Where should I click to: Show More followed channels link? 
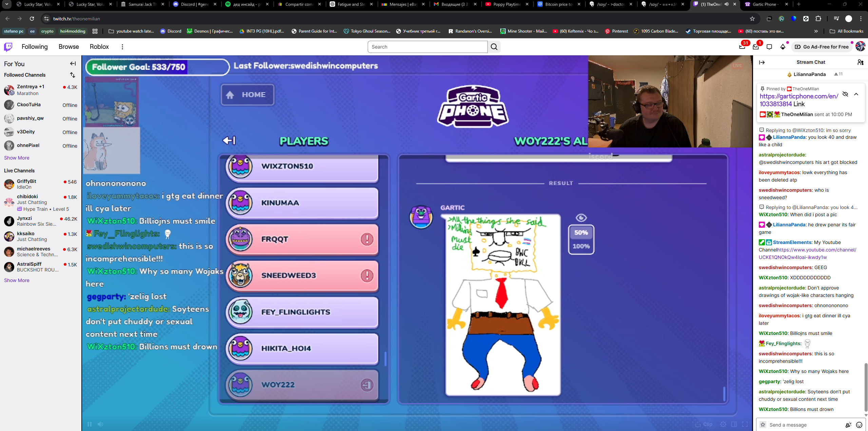click(x=17, y=158)
